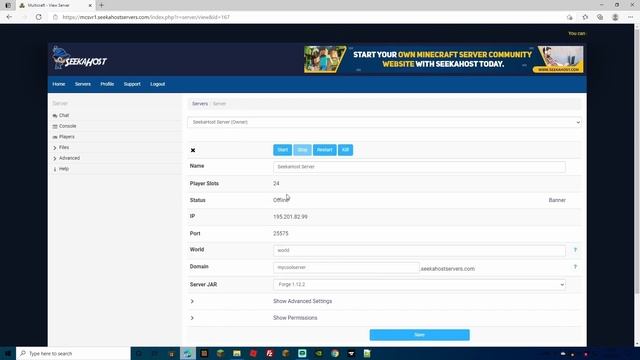This screenshot has width=640, height=360.
Task: Click the FileZilla icon in taskbar
Action: coord(269,353)
